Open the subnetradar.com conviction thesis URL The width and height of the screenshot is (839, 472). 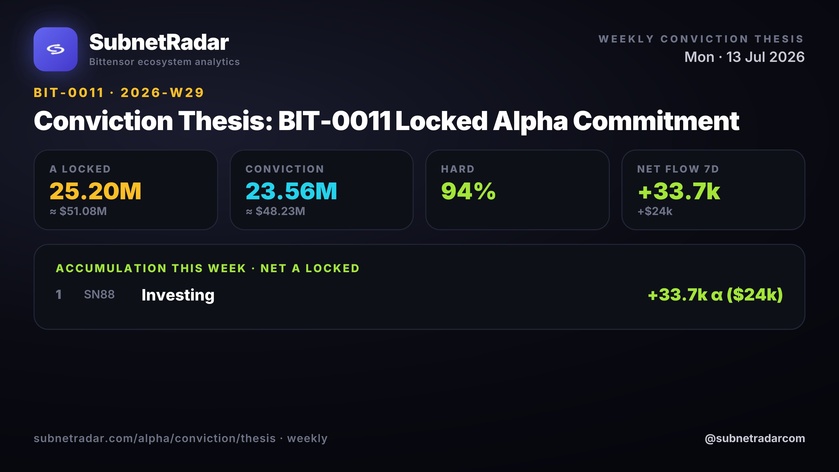click(x=180, y=438)
